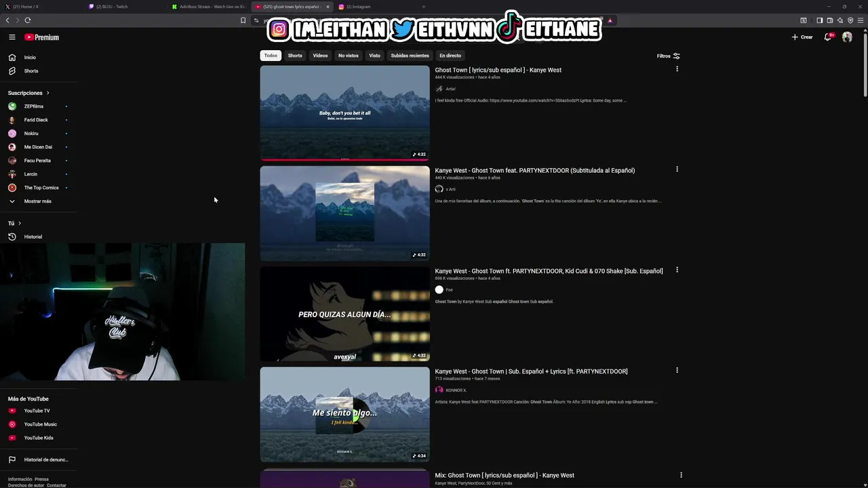The width and height of the screenshot is (868, 488).
Task: Open options menu for Sub. Español + Lyrics video
Action: 677,370
